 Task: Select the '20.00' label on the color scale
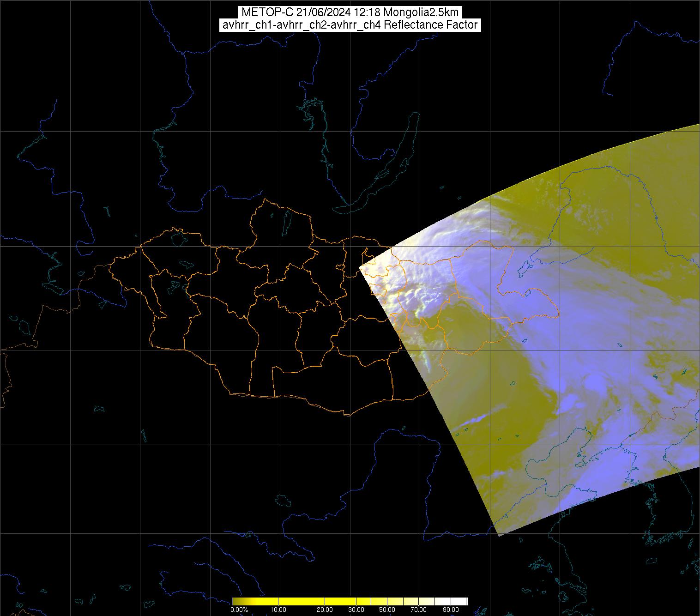tap(325, 610)
